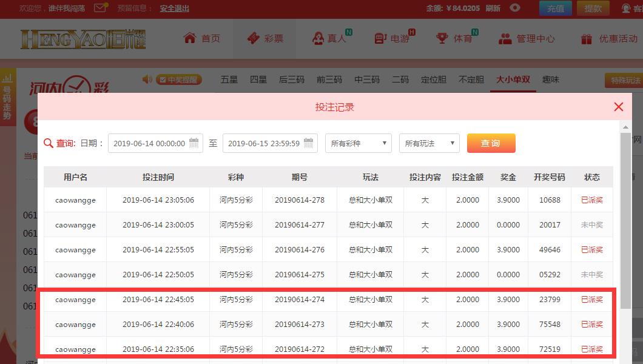Click the 首页 home house icon
643x364 pixels.
(x=190, y=38)
